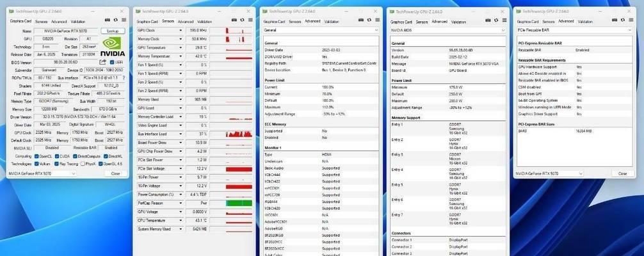Click the BIOS Version field

66,63
